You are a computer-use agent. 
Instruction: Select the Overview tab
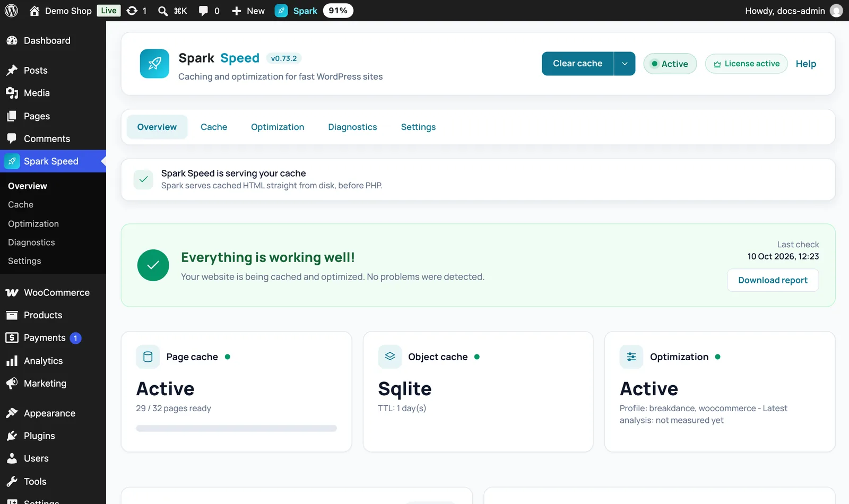[x=157, y=127]
